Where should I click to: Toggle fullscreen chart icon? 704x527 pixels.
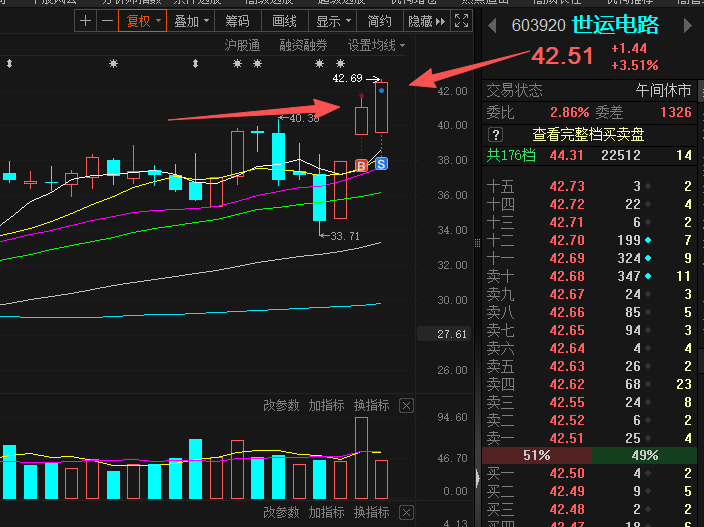coord(461,21)
